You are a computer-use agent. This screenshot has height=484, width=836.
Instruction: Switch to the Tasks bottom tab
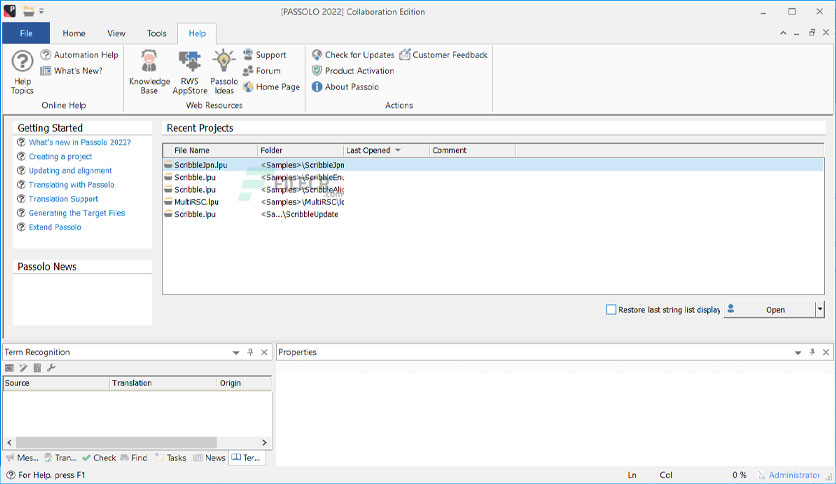(x=171, y=458)
